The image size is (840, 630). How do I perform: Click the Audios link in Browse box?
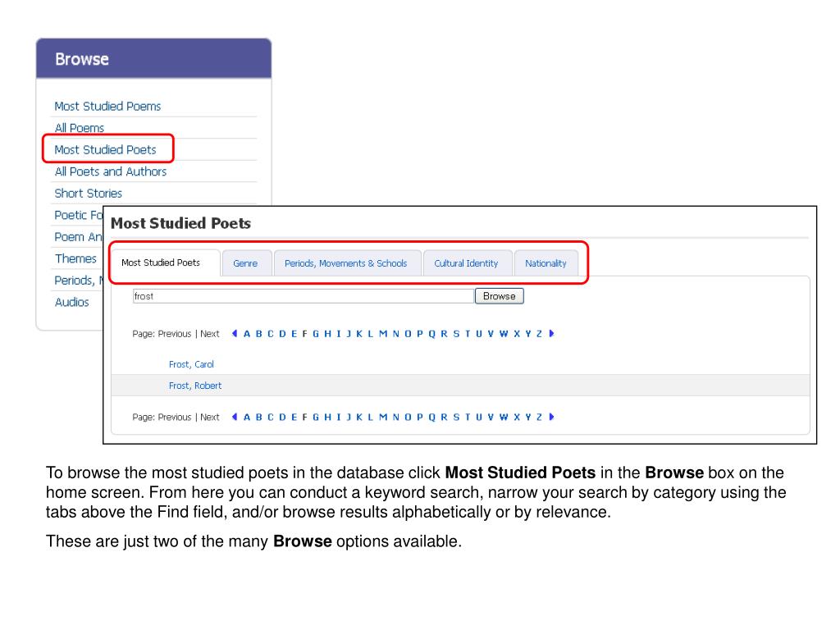point(72,302)
